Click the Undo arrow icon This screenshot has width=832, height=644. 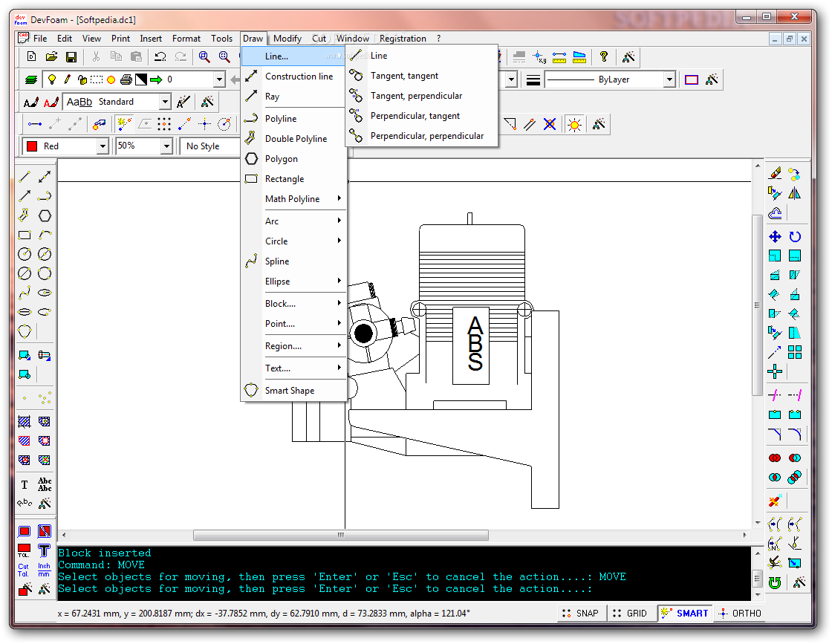click(160, 56)
